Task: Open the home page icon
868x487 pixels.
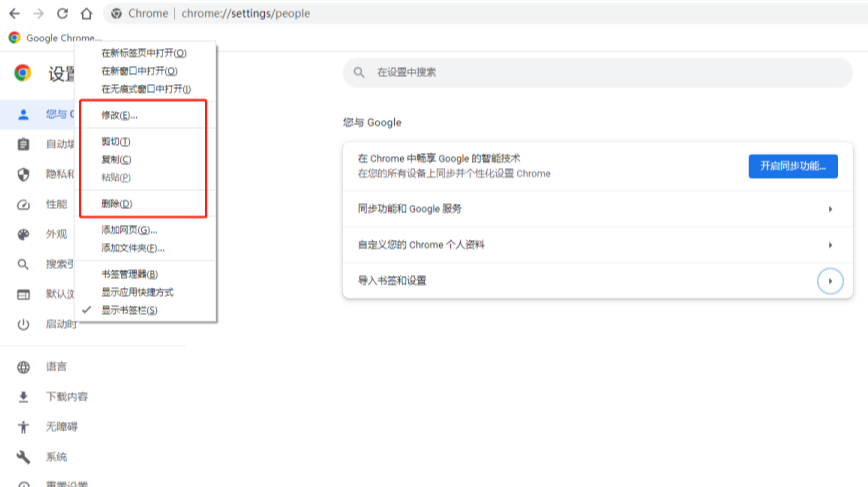Action: [x=86, y=13]
